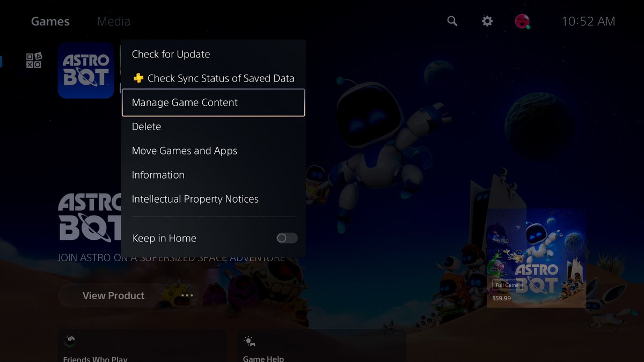Switch to the Media tab
This screenshot has height=362, width=644.
click(113, 21)
